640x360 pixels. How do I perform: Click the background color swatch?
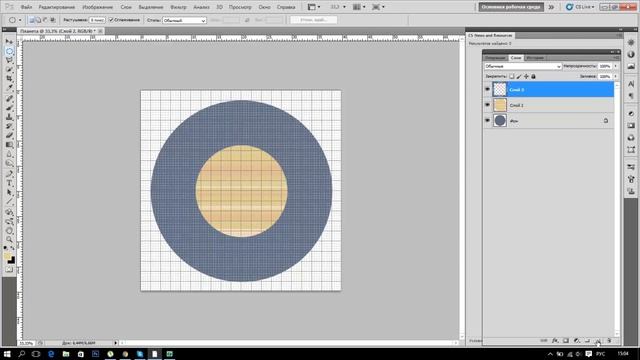pos(11,260)
